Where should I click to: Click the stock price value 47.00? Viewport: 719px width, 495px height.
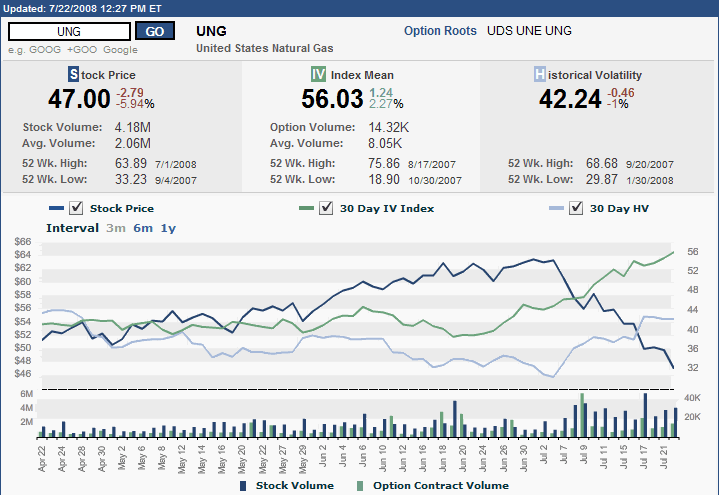[79, 99]
